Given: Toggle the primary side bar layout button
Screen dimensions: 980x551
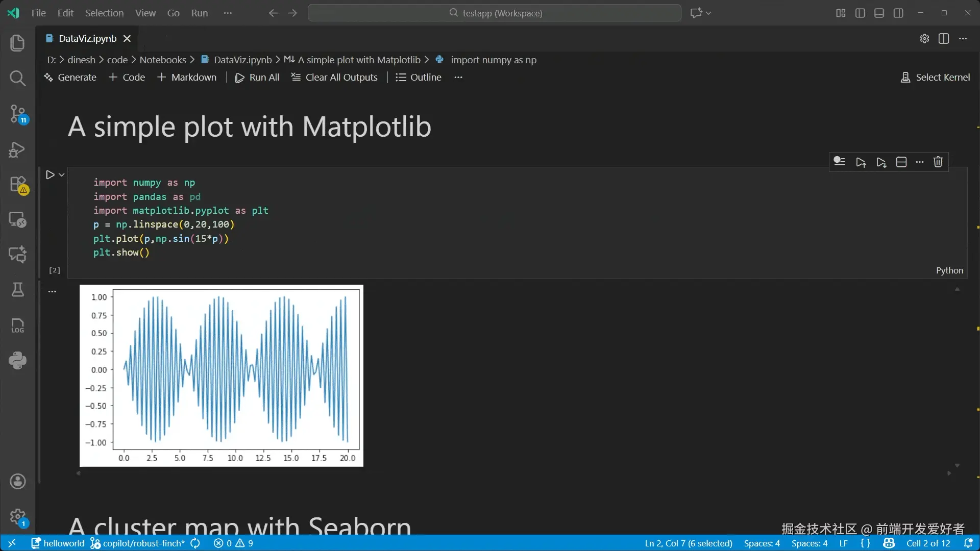Looking at the screenshot, I should (860, 13).
